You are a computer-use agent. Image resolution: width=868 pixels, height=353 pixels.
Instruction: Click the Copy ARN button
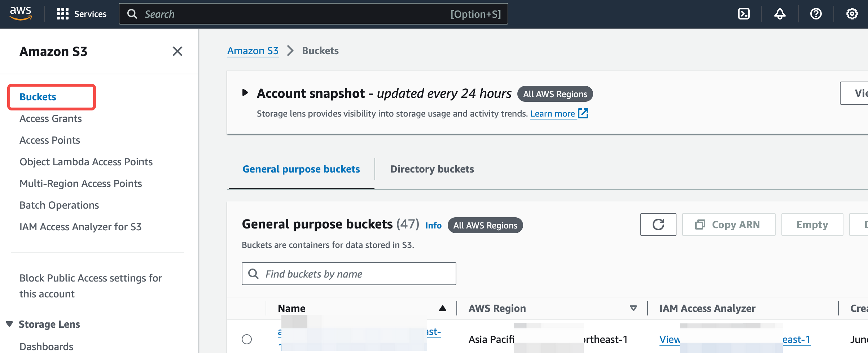tap(729, 225)
